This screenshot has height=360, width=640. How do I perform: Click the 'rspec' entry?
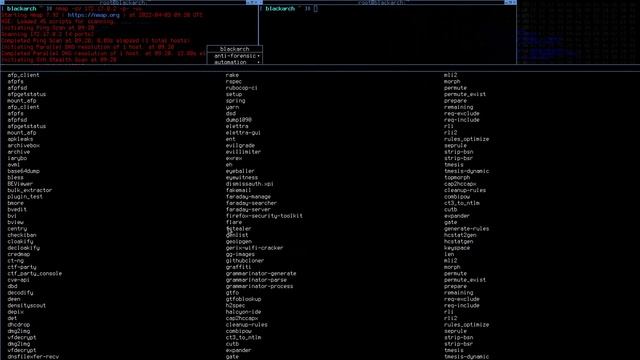tap(234, 82)
